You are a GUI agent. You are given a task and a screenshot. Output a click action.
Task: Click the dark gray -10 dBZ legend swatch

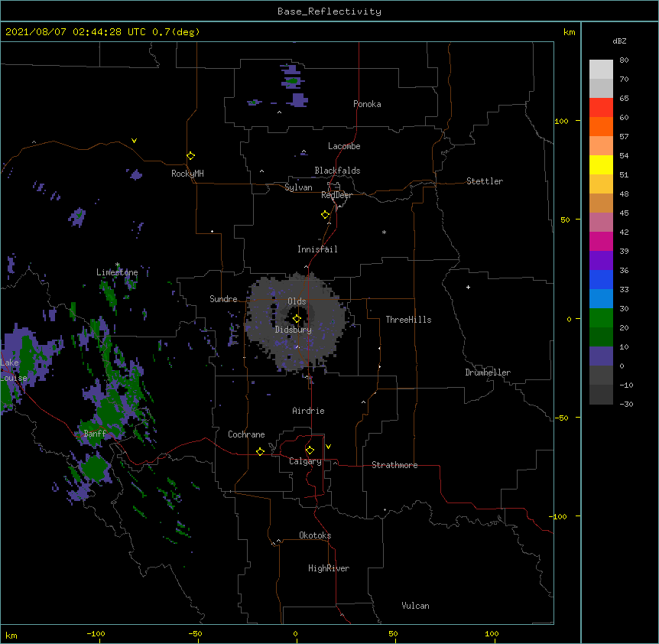click(601, 395)
